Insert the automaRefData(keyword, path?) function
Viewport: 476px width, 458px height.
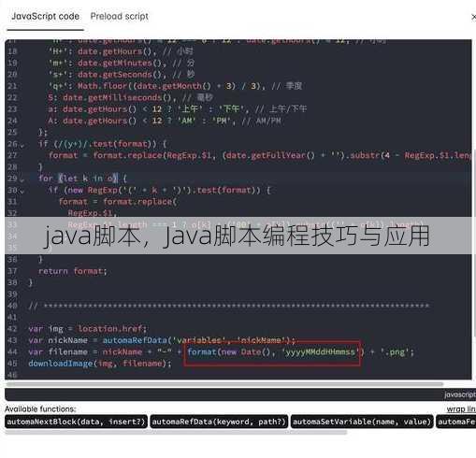pos(219,422)
